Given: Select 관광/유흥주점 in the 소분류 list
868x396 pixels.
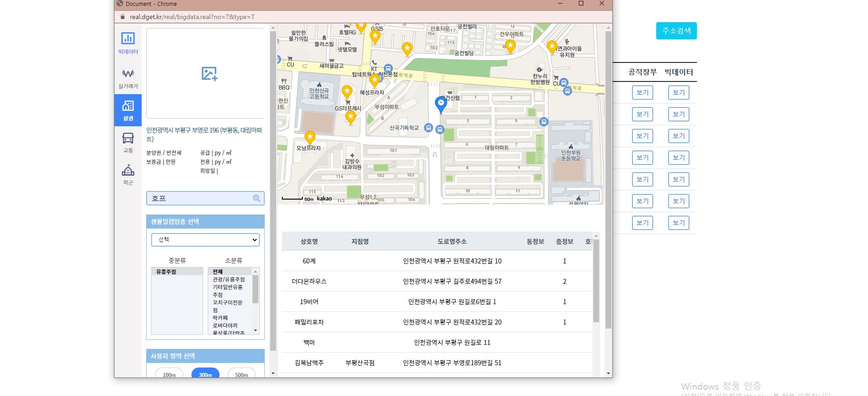Looking at the screenshot, I should coord(229,279).
